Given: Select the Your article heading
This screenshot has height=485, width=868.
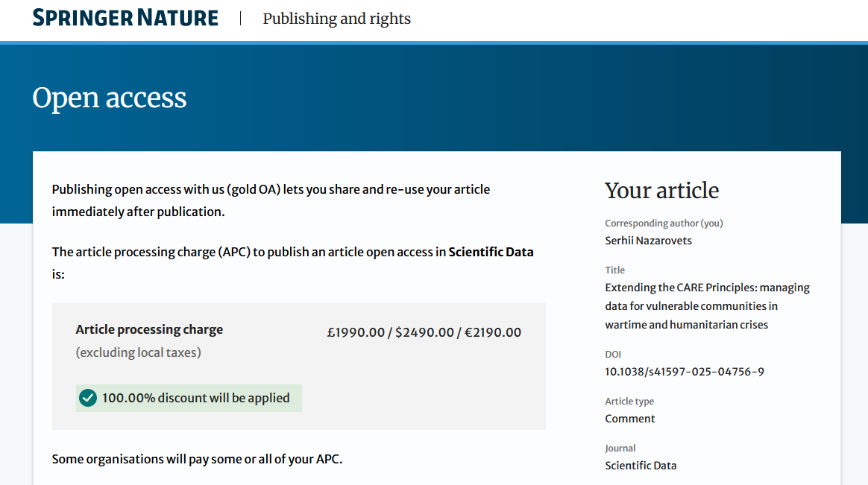Looking at the screenshot, I should (x=661, y=190).
